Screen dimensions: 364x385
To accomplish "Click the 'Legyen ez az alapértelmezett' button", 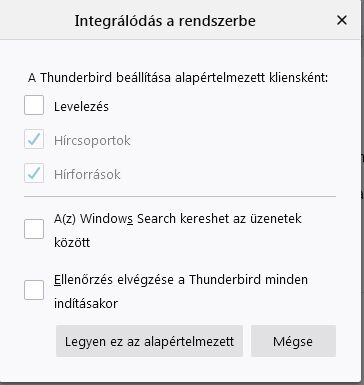I will pyautogui.click(x=149, y=341).
